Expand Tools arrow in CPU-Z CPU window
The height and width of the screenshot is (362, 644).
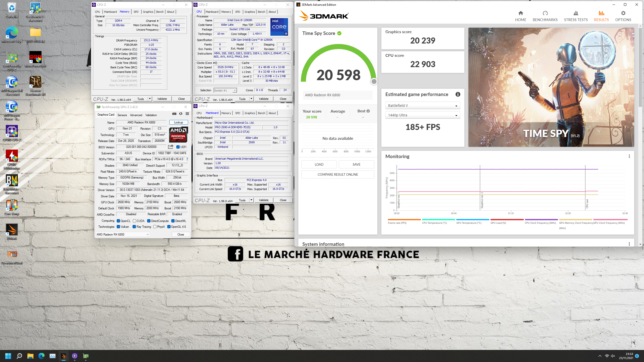point(251,99)
